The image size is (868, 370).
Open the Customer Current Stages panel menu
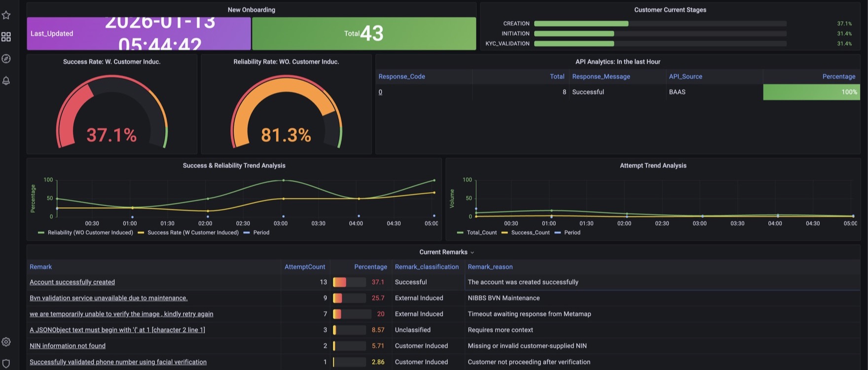(670, 10)
